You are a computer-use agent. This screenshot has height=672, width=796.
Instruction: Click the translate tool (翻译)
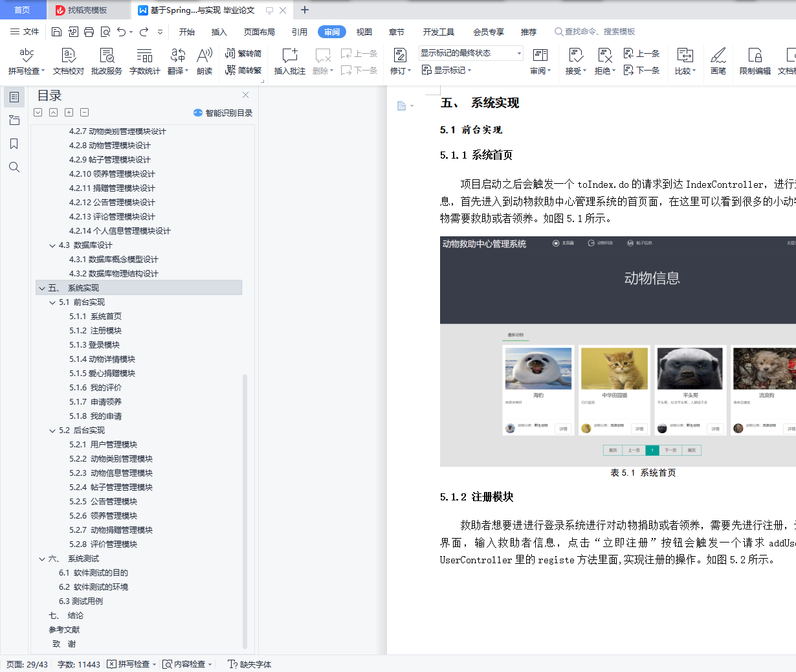(x=178, y=62)
